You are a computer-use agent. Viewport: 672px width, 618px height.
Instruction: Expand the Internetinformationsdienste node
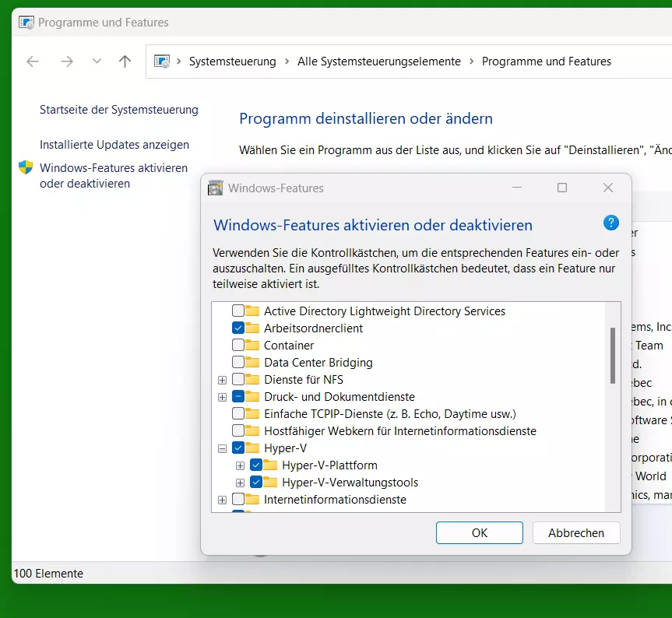(x=222, y=500)
